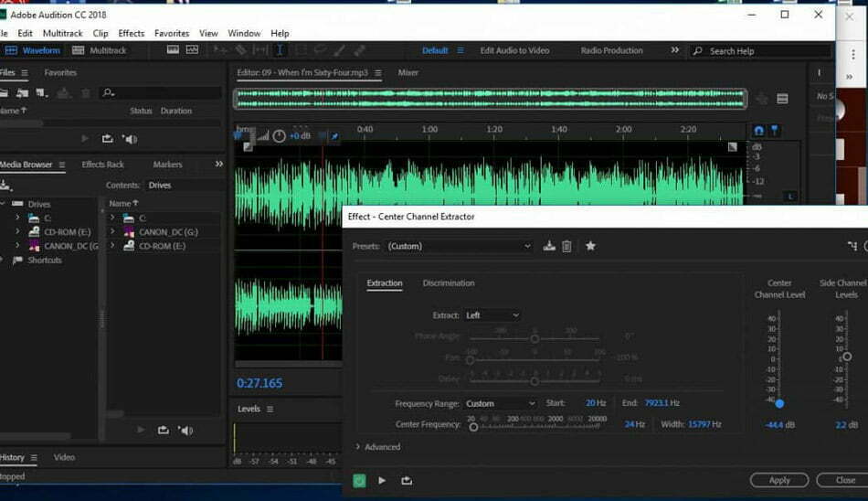
Task: Show spectral pitch display icon
Action: click(x=192, y=50)
